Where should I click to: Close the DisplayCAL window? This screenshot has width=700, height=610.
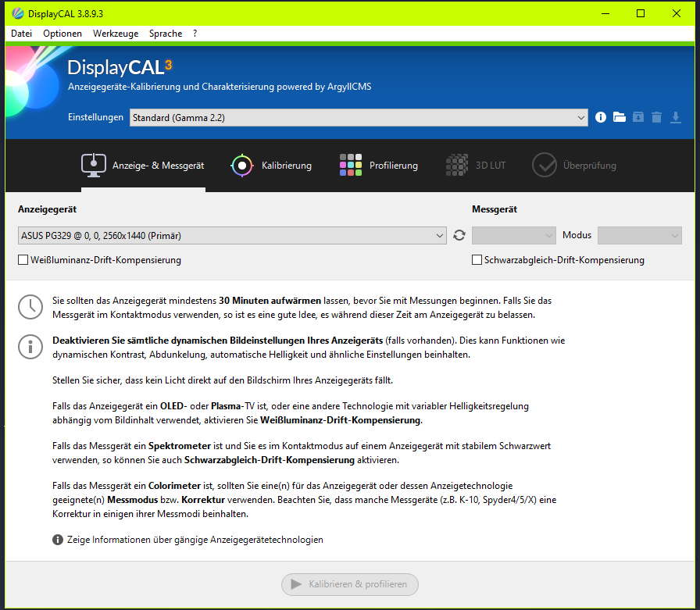(677, 13)
